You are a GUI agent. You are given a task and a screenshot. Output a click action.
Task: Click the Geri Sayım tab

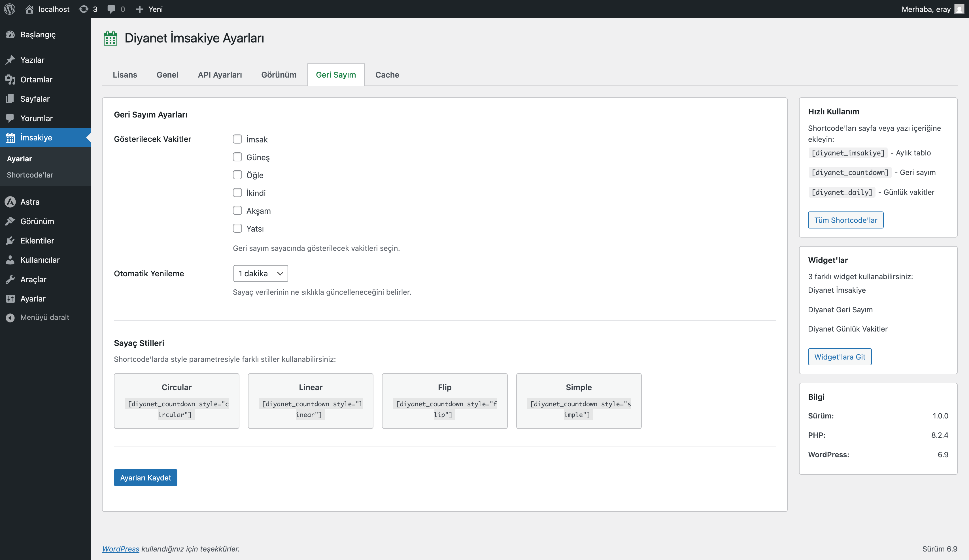click(336, 74)
